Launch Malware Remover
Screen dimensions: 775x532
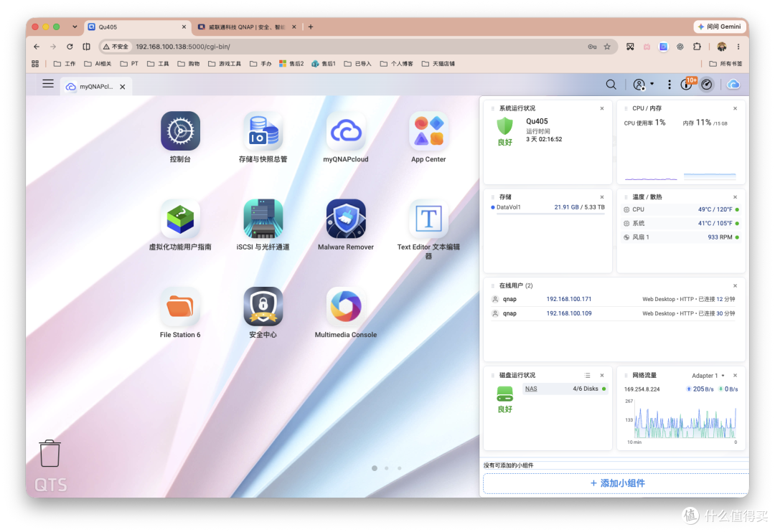pyautogui.click(x=345, y=219)
